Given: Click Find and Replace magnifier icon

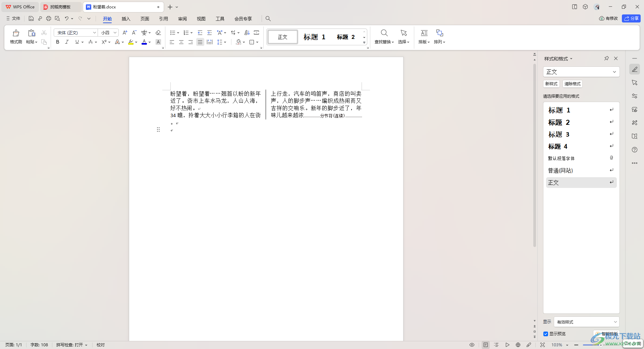Looking at the screenshot, I should click(x=384, y=33).
